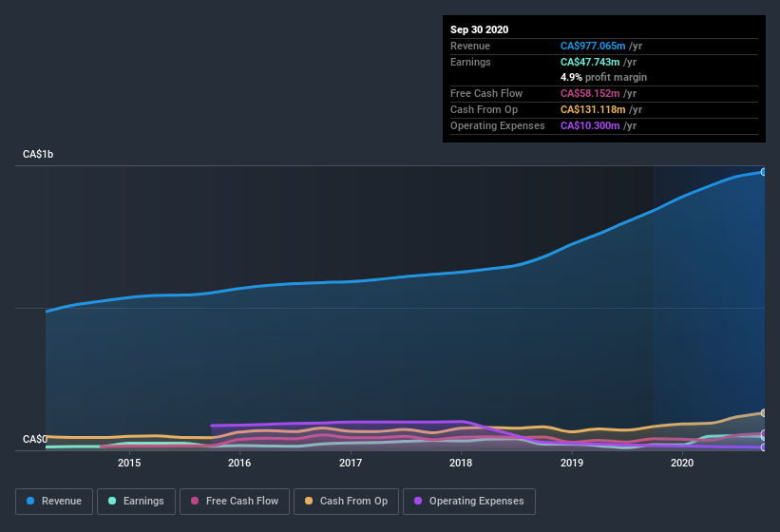This screenshot has width=780, height=532.
Task: Click the Cash From Op label in tooltip
Action: (484, 109)
